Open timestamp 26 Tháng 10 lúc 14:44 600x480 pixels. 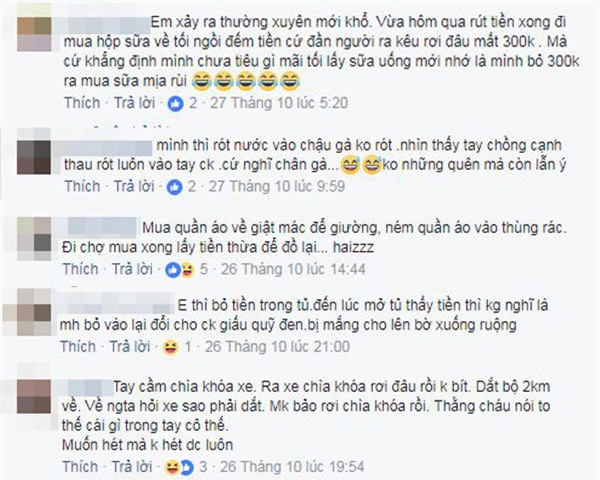(293, 269)
